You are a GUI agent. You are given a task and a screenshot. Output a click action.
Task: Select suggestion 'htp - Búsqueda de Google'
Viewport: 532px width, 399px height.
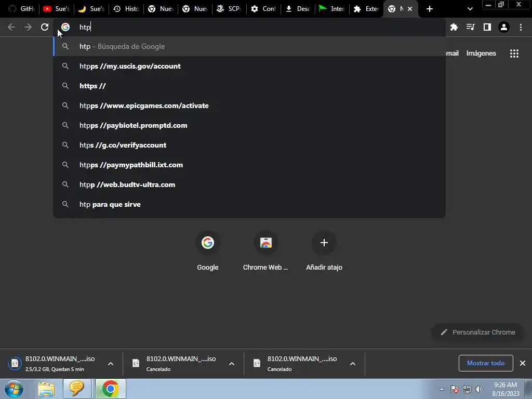tap(249, 46)
